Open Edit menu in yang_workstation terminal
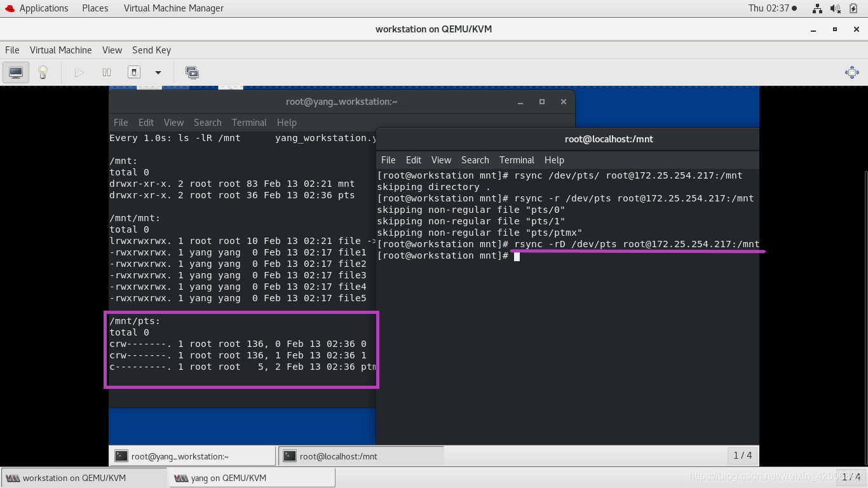Screen dimensions: 868x488 click(x=146, y=123)
